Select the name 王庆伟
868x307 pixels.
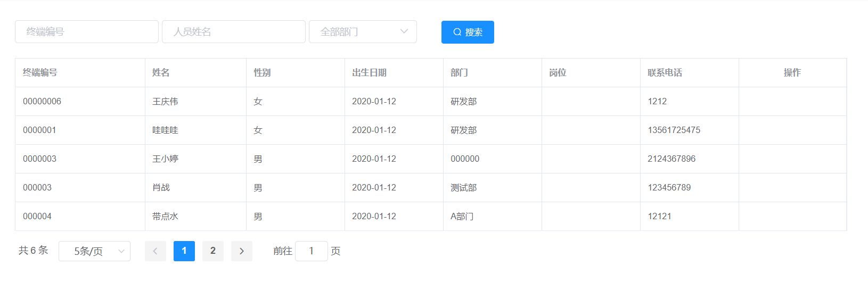point(165,102)
